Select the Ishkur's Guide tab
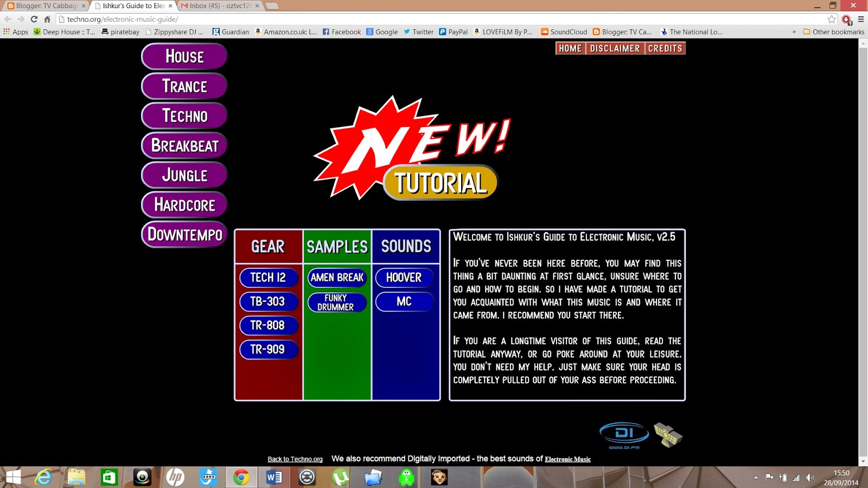The height and width of the screenshot is (488, 868). click(x=132, y=6)
